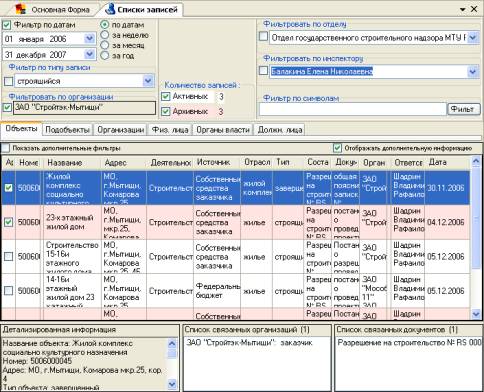Select Разрешение на строительство document entry
The image size is (484, 392).
(409, 343)
